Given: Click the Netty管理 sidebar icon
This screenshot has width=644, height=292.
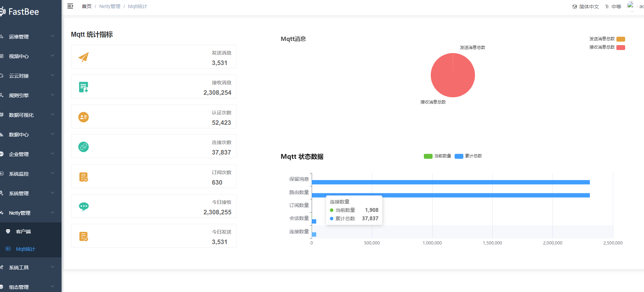Looking at the screenshot, I should 2,213.
